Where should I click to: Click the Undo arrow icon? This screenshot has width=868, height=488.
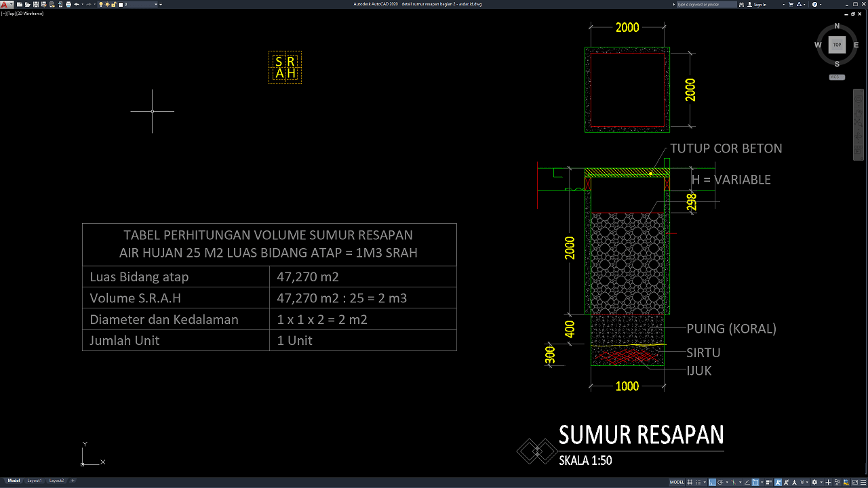click(77, 4)
